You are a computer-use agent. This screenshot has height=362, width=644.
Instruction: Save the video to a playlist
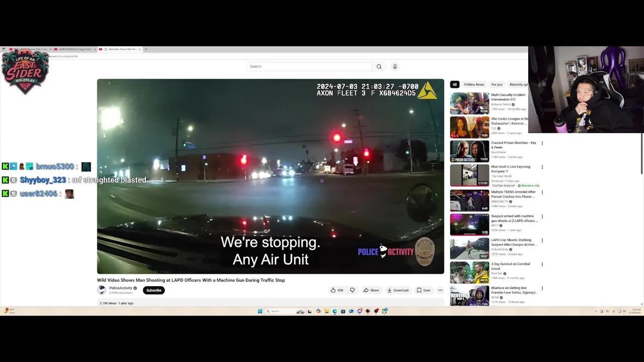[424, 290]
